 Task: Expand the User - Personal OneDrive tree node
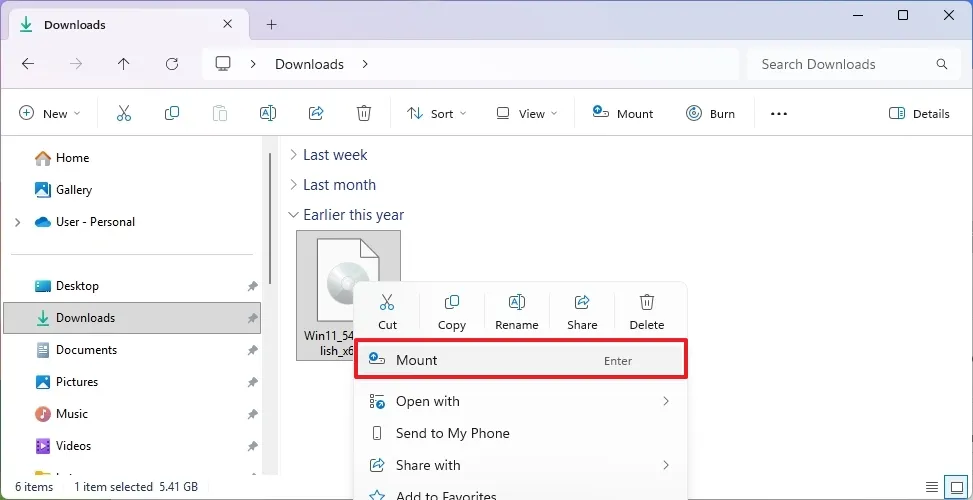[17, 222]
